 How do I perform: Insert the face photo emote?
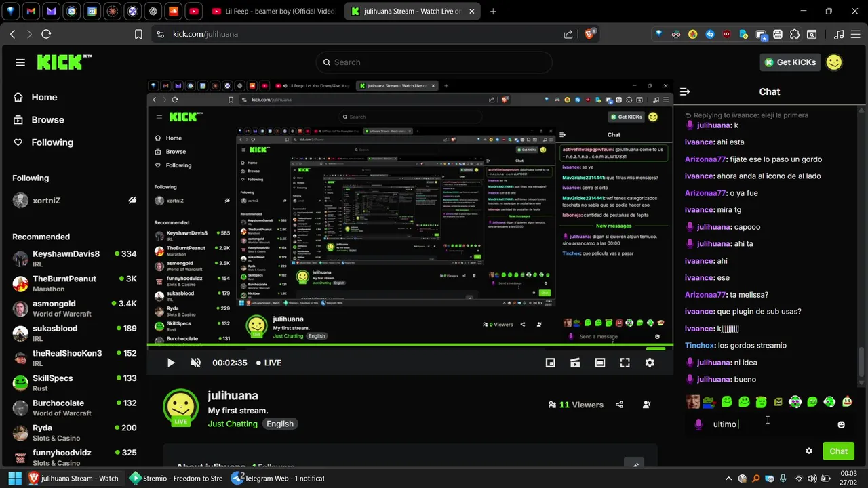(x=692, y=402)
